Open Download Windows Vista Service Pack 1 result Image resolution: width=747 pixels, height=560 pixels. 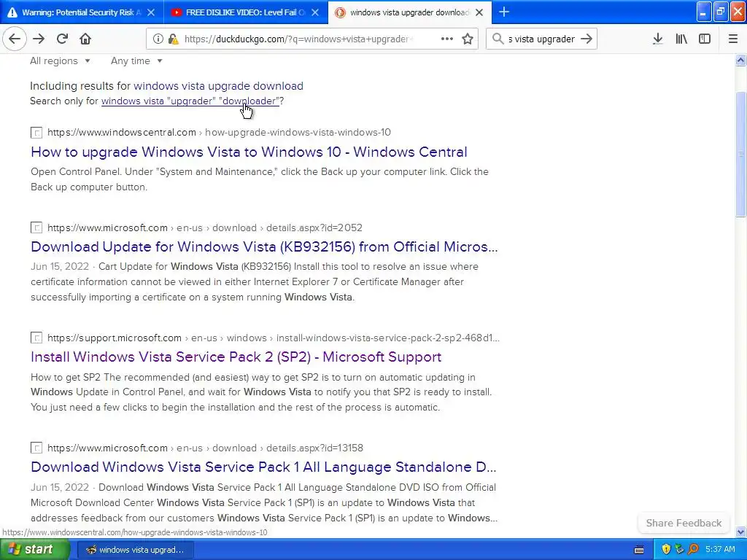coord(263,467)
